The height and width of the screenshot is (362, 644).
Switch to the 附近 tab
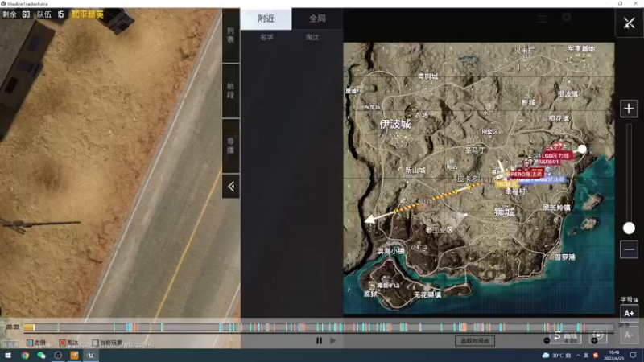click(266, 19)
